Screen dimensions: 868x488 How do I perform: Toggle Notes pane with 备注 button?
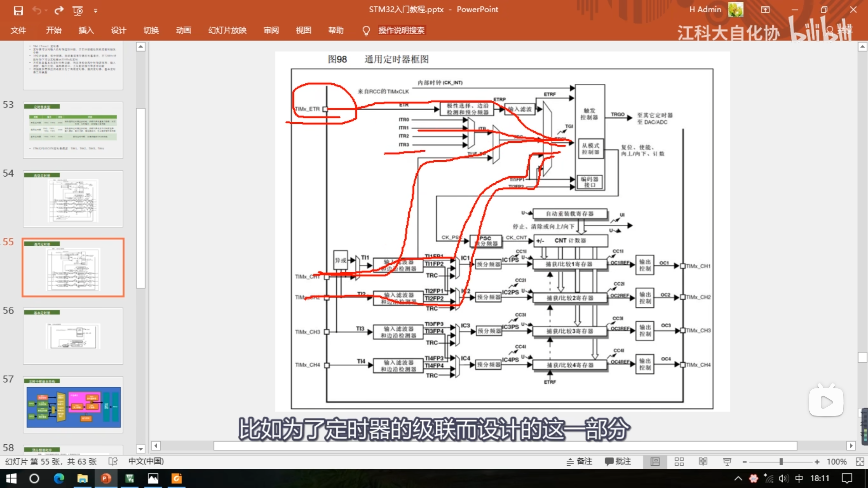tap(579, 462)
